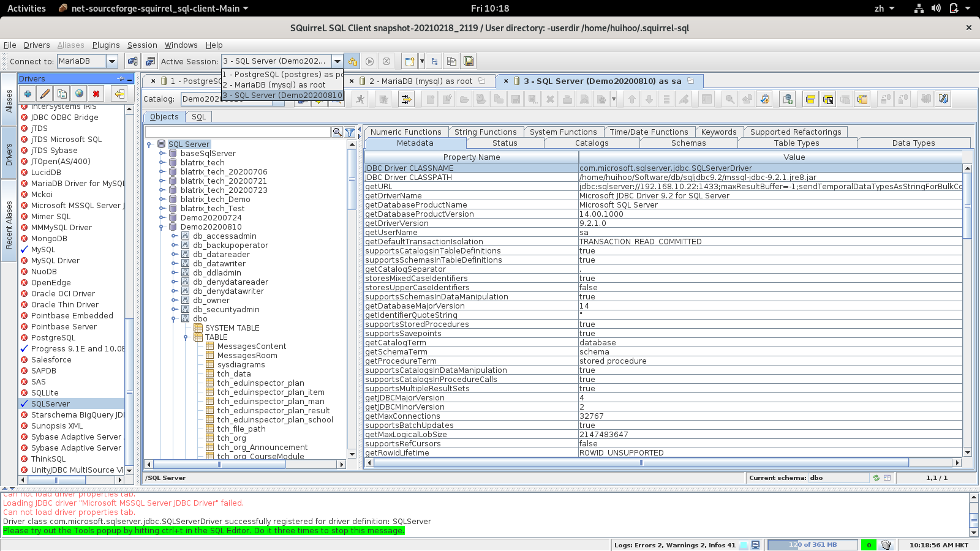
Task: Open the Keywords tab
Action: coord(718,132)
